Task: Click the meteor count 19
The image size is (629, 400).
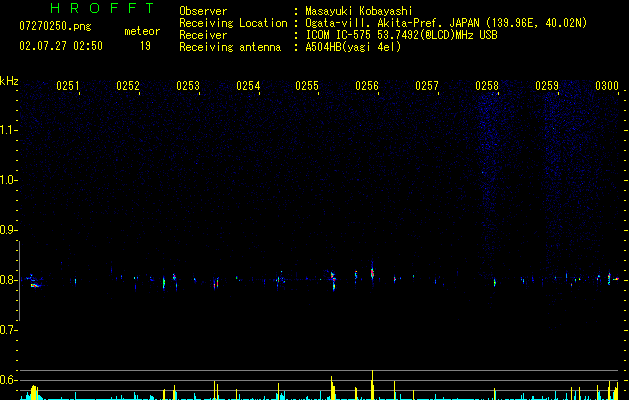Action: (145, 46)
